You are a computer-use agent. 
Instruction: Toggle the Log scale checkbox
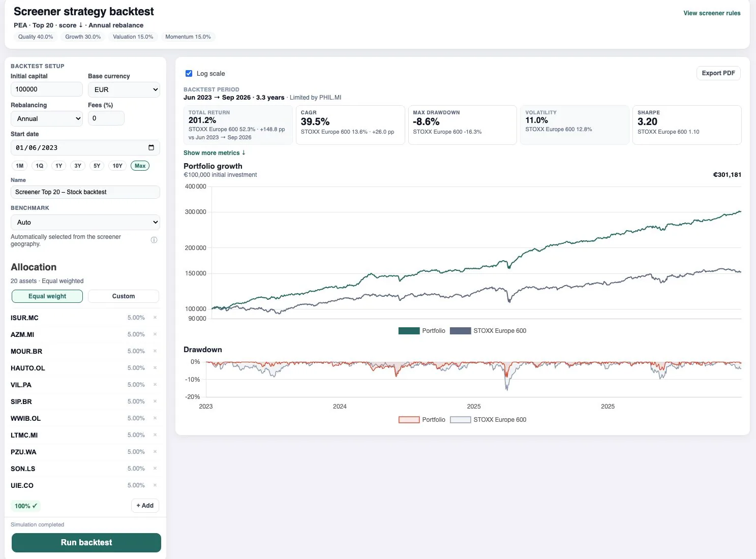189,73
